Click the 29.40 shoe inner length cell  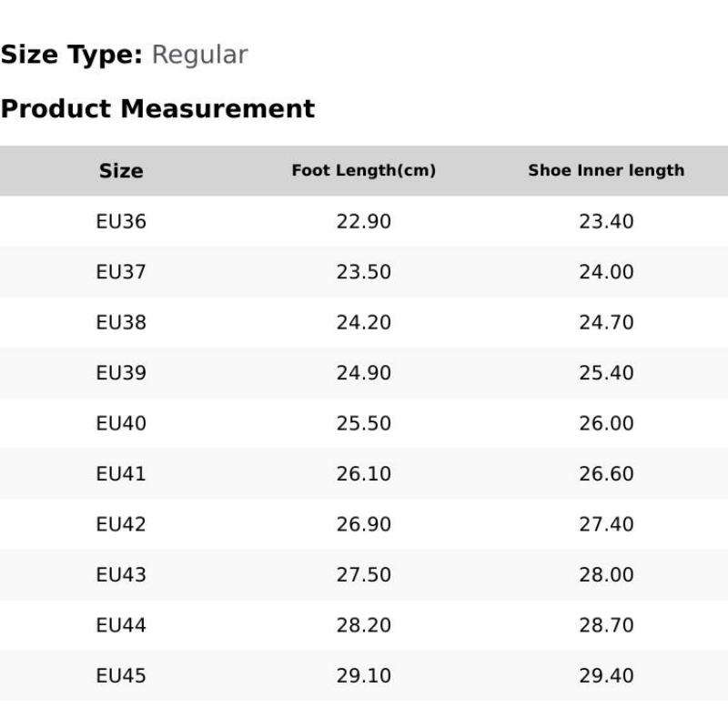click(606, 676)
